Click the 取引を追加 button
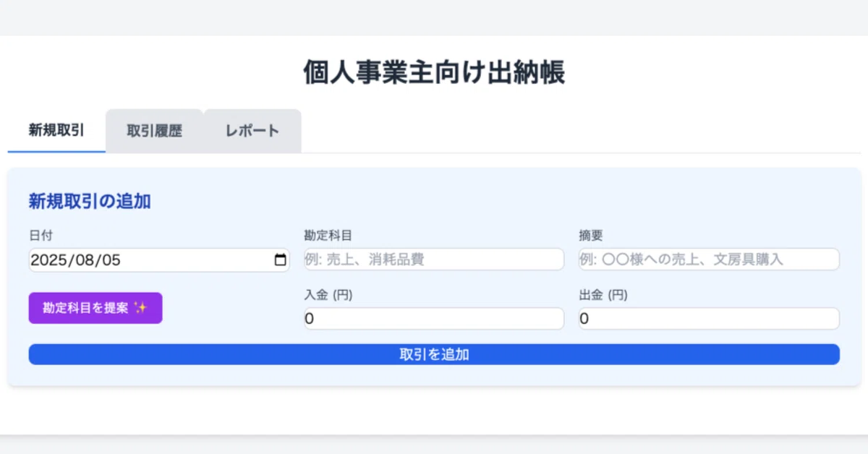This screenshot has width=868, height=454. click(x=434, y=354)
